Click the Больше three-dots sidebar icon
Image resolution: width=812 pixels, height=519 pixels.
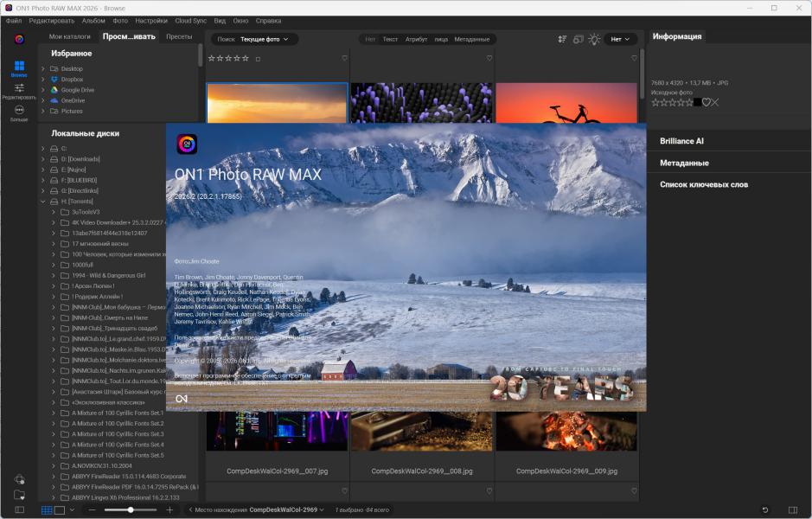click(19, 111)
